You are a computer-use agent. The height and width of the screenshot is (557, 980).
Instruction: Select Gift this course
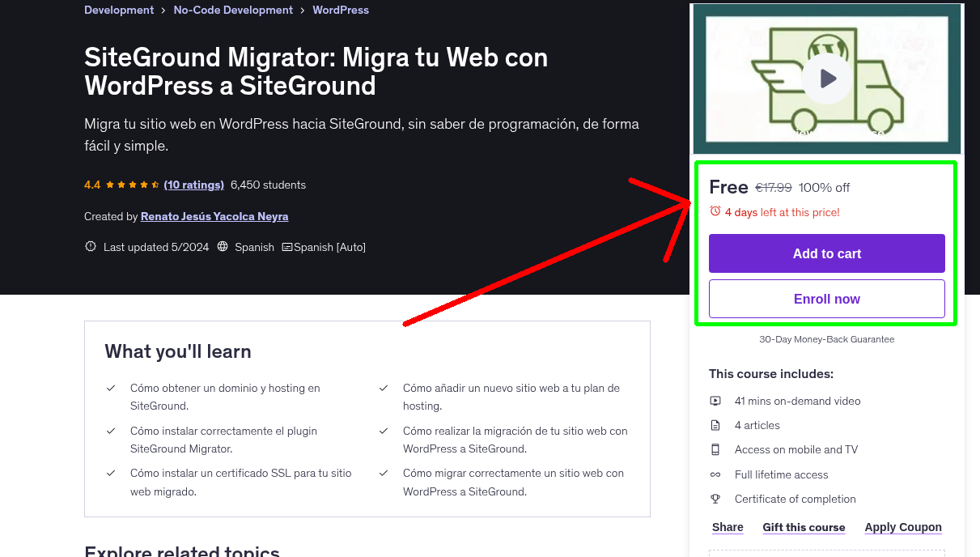coord(804,527)
